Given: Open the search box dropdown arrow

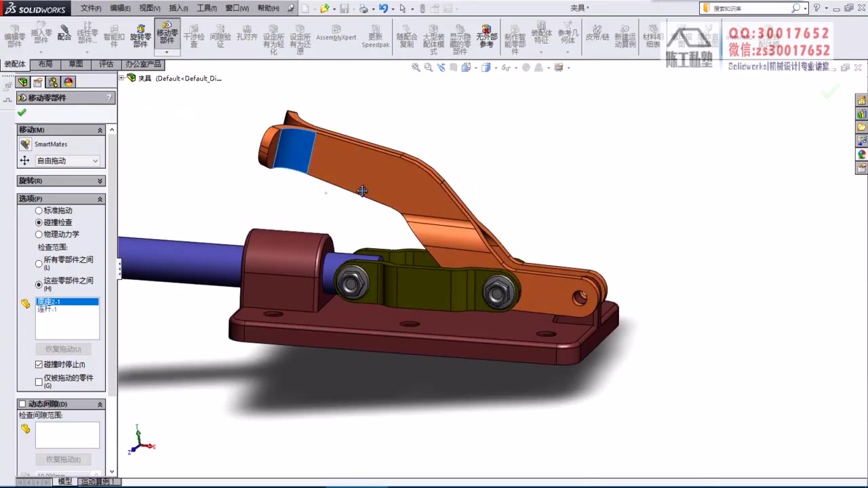Looking at the screenshot, I should [806, 8].
